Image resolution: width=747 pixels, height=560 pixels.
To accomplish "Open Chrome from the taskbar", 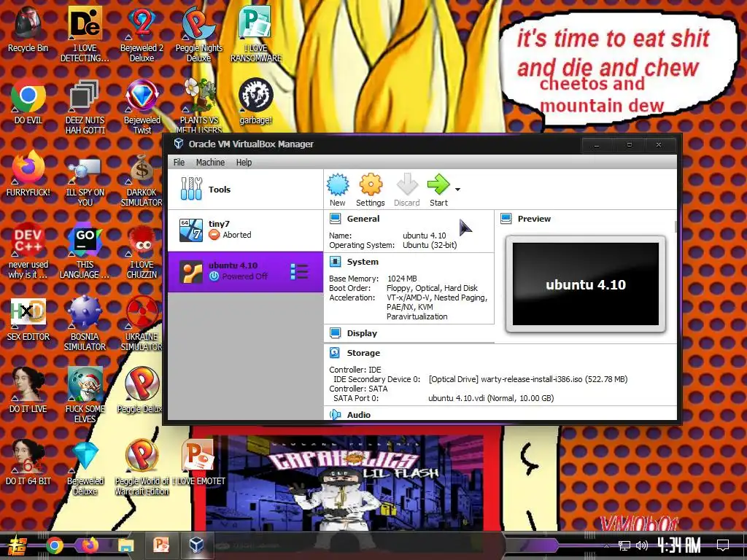I will (55, 545).
